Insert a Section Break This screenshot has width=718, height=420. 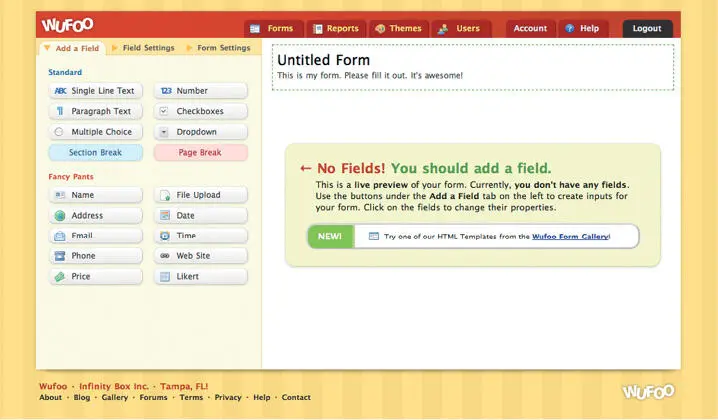tap(96, 153)
